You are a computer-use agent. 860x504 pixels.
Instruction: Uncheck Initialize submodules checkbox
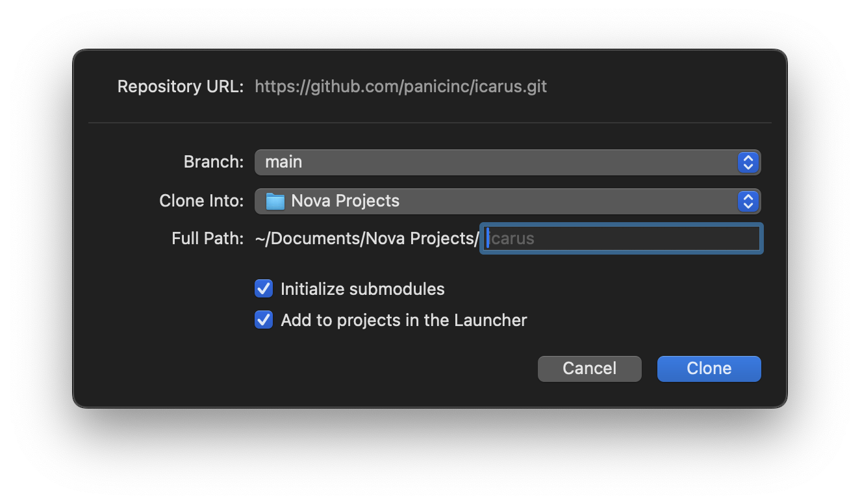pyautogui.click(x=264, y=288)
